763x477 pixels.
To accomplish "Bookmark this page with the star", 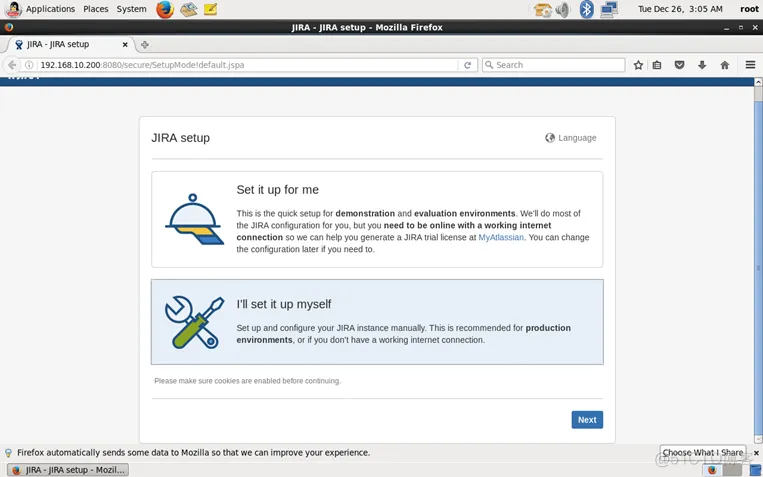I will [638, 65].
